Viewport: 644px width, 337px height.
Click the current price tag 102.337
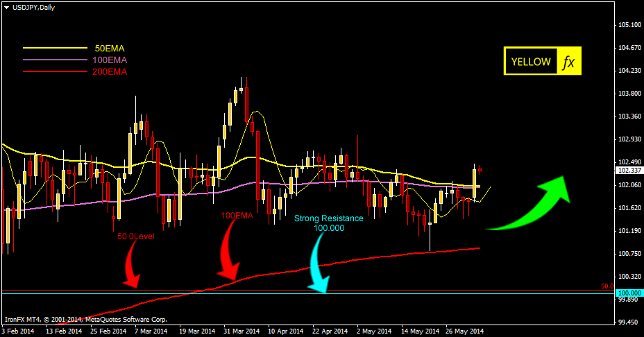coord(627,170)
